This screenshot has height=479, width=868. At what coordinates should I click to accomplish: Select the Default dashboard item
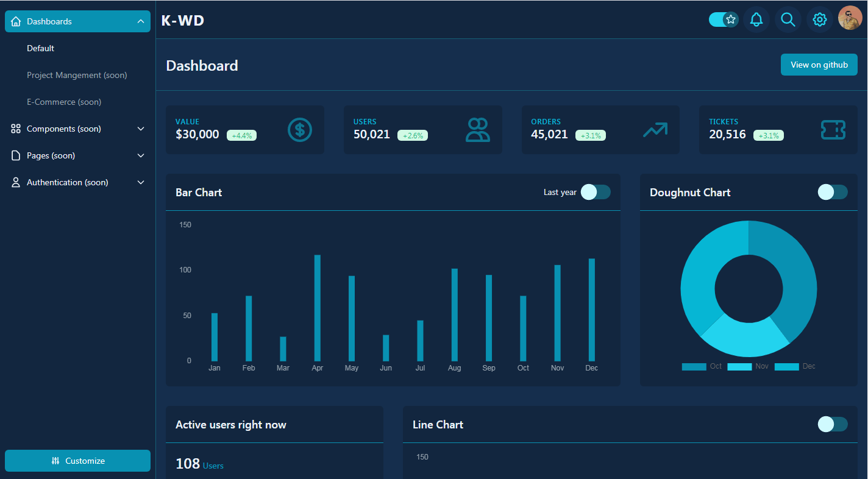coord(41,48)
